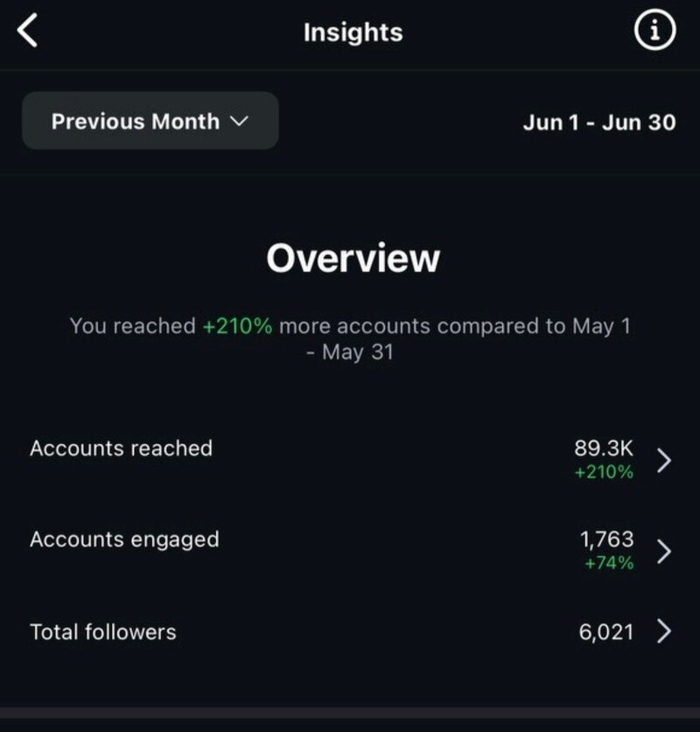Tap the 89.3K accounts reached value

(604, 448)
